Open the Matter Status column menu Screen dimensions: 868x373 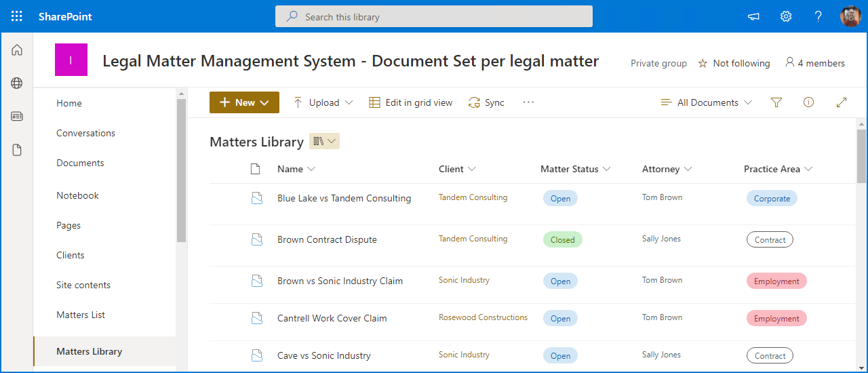click(576, 169)
